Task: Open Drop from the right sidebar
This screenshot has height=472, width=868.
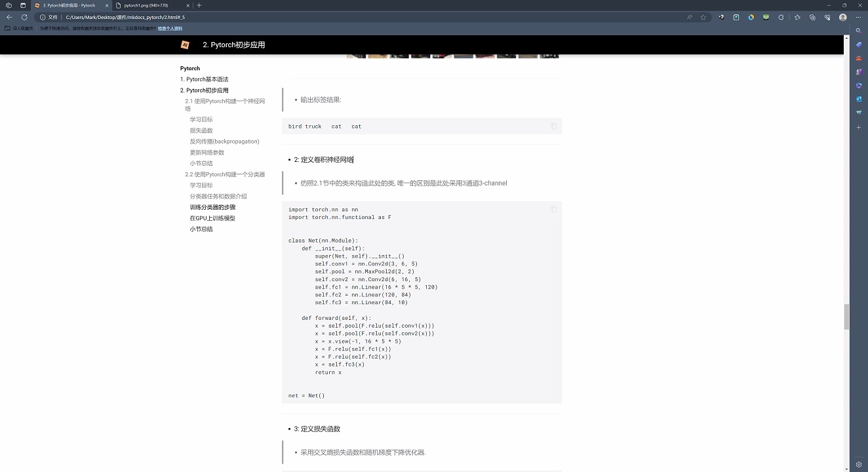Action: click(859, 112)
